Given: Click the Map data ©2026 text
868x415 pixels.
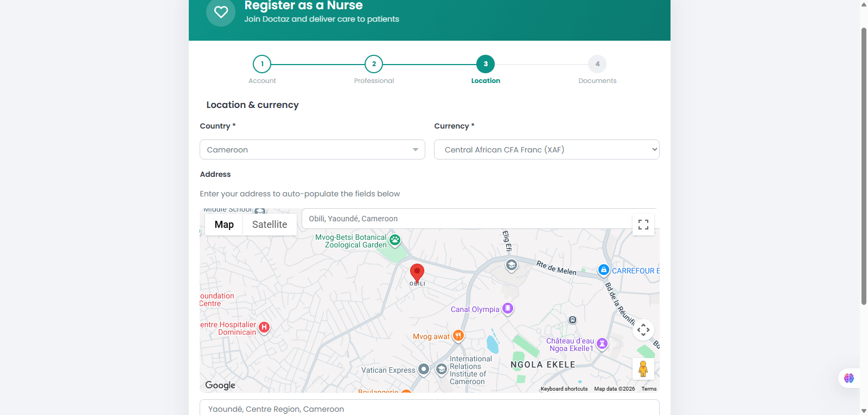Looking at the screenshot, I should 614,389.
